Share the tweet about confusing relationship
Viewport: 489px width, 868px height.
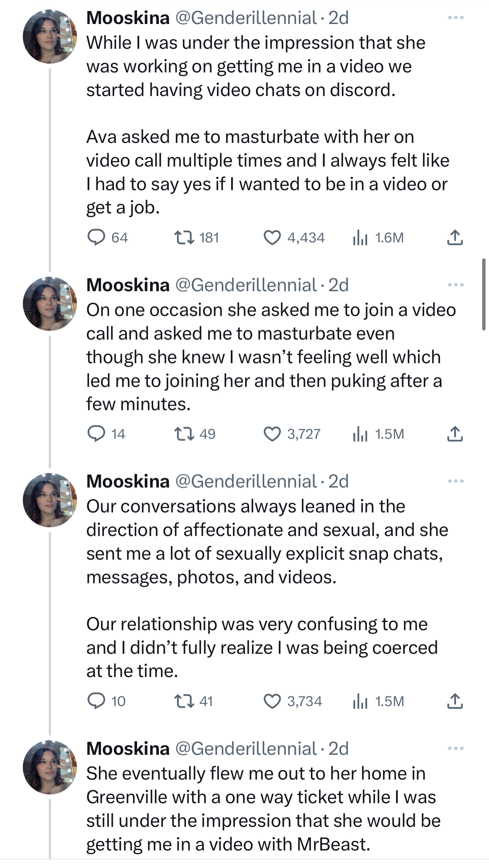click(x=455, y=701)
